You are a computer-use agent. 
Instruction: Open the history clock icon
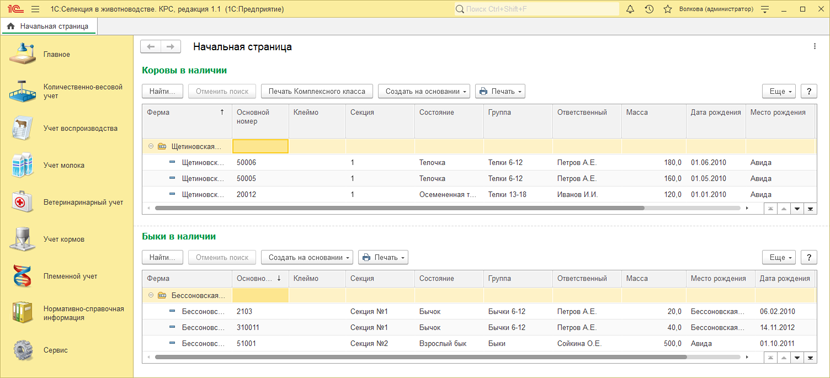pos(649,9)
